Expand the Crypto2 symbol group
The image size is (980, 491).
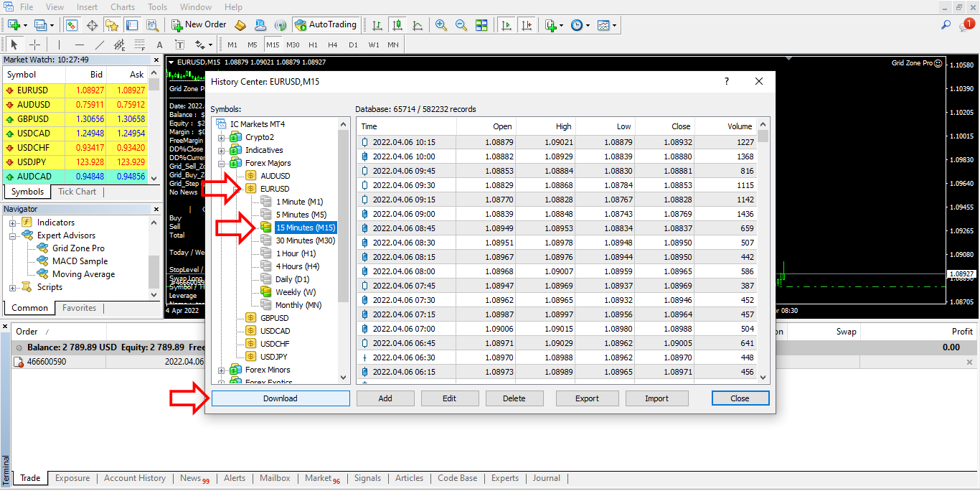[222, 137]
